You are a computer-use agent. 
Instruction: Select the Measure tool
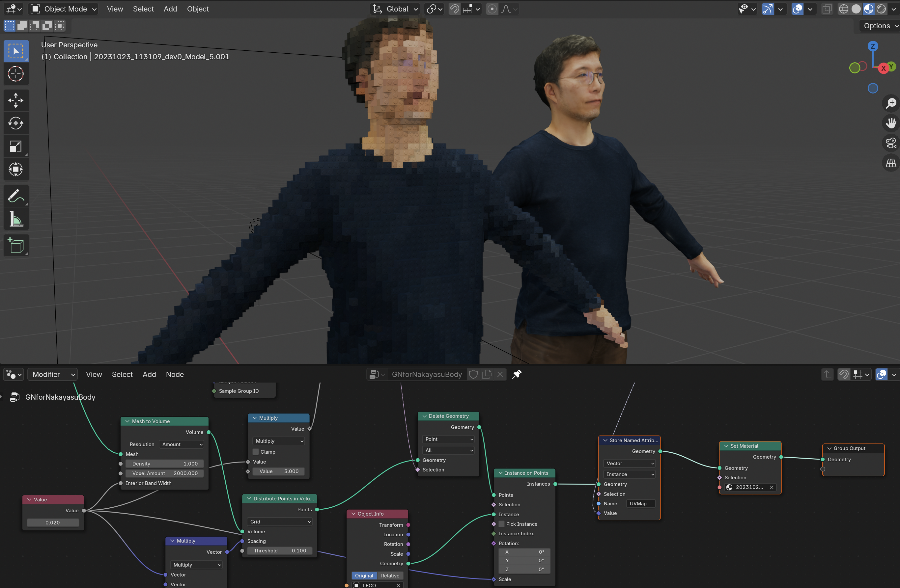pyautogui.click(x=15, y=219)
